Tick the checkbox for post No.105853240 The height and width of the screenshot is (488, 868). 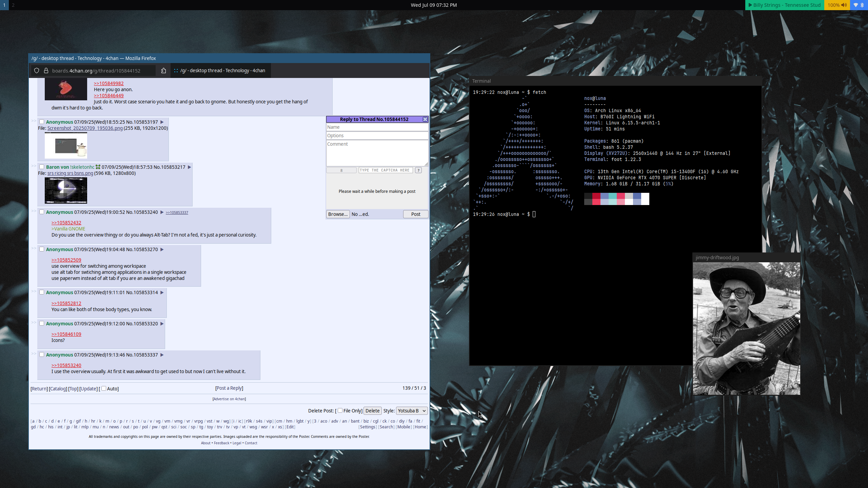(42, 212)
